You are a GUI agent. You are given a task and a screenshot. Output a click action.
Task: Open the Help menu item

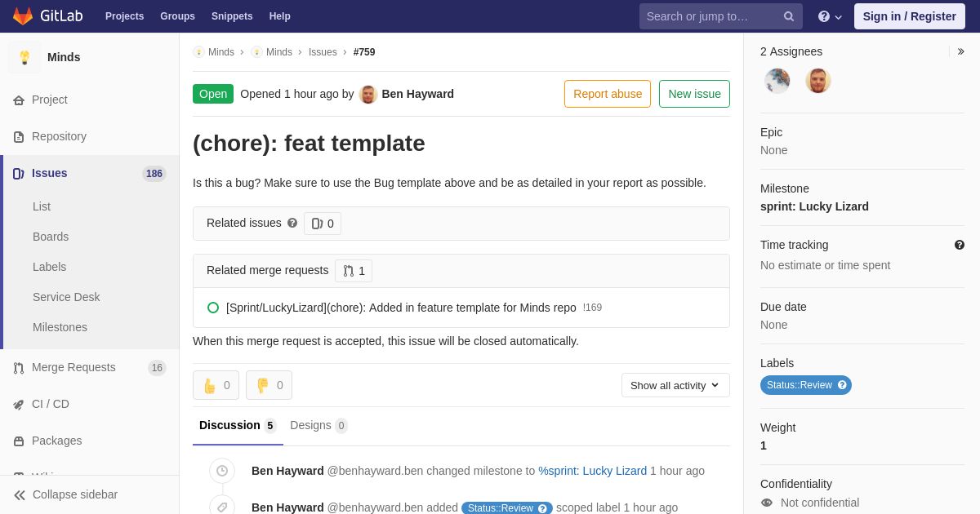pyautogui.click(x=280, y=16)
